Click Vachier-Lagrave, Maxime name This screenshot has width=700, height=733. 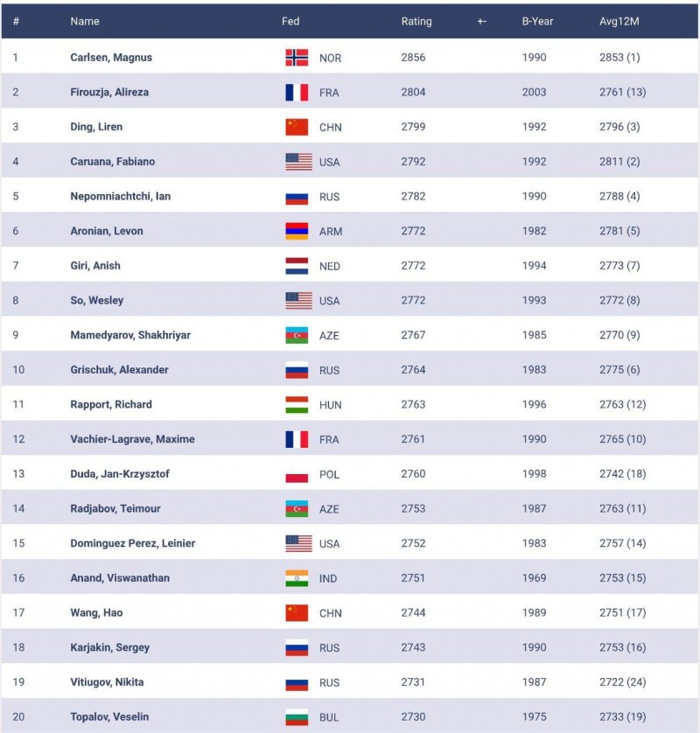[132, 439]
